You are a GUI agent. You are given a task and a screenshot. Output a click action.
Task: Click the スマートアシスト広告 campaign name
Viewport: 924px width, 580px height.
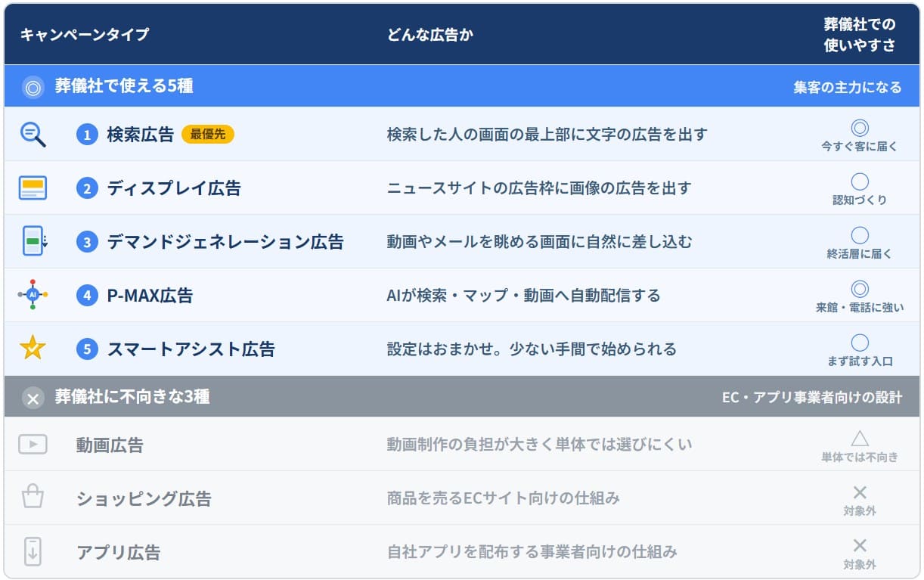pos(191,349)
